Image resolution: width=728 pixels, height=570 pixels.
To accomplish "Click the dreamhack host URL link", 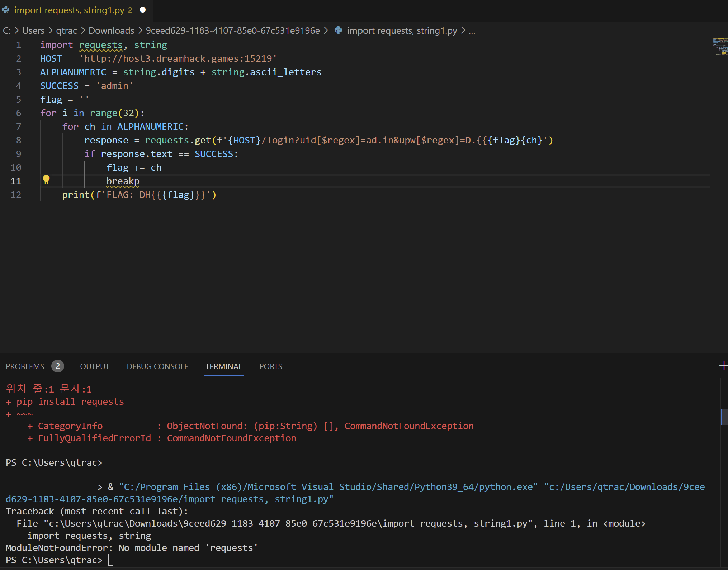I will (x=178, y=59).
